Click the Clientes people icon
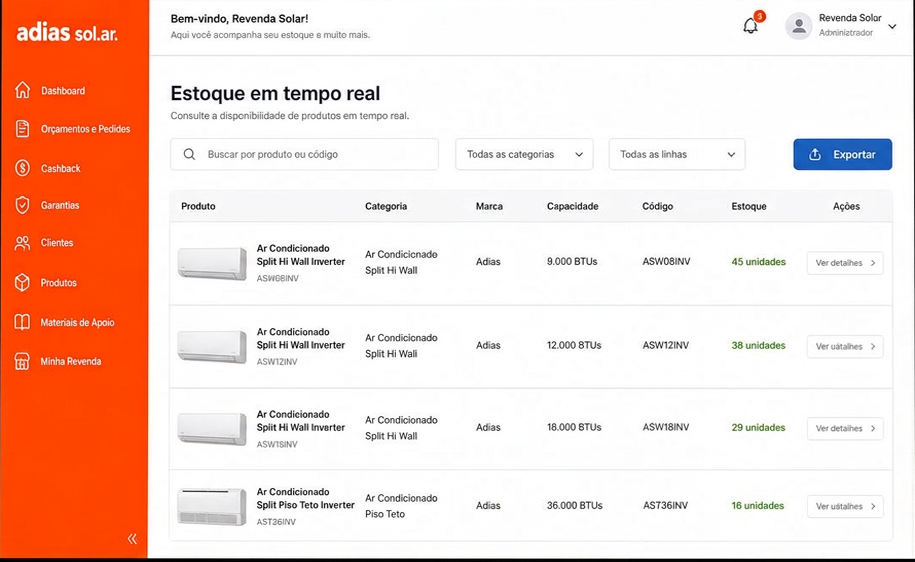 (x=22, y=243)
